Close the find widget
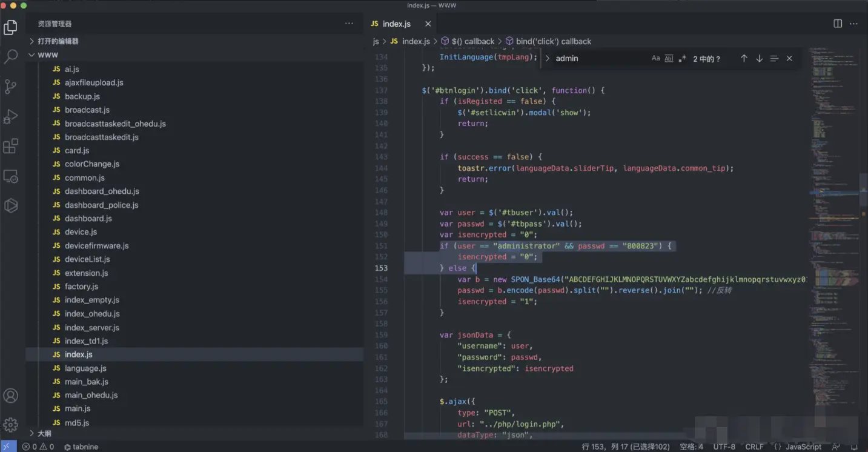This screenshot has width=868, height=452. 789,58
